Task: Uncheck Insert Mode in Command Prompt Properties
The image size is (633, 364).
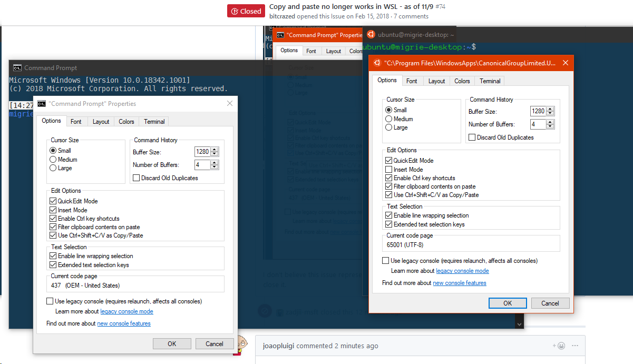Action: pos(53,210)
